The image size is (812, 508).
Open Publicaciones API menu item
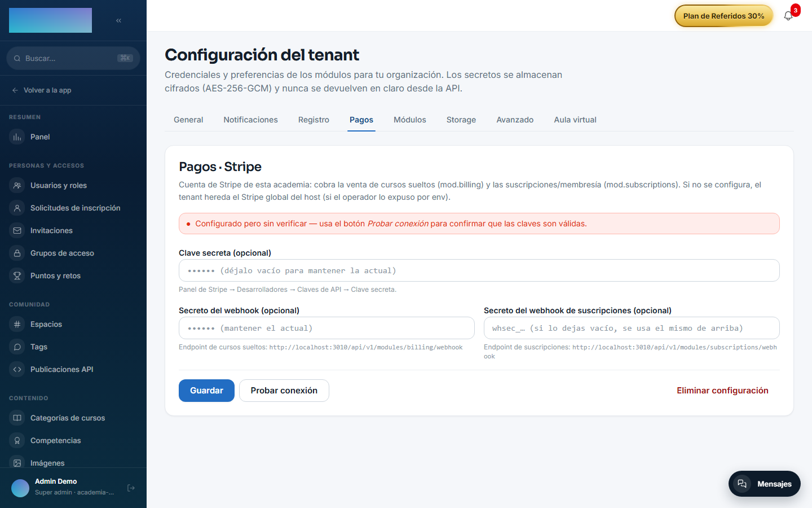(73, 370)
